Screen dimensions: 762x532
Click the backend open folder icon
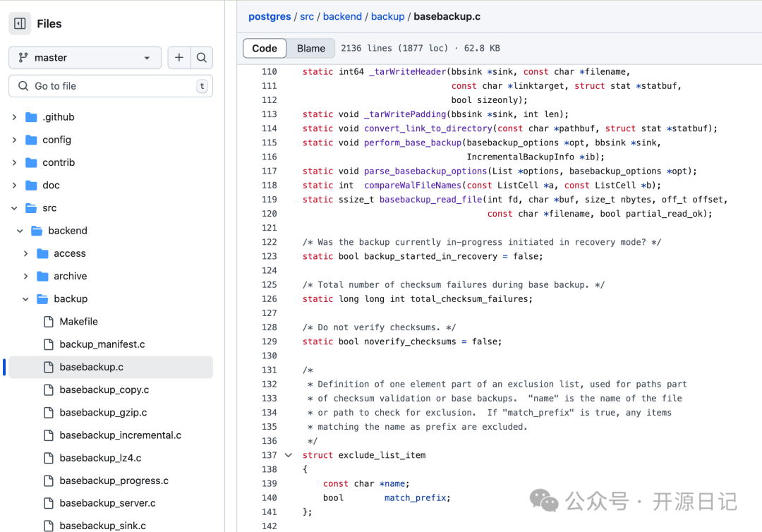click(37, 231)
